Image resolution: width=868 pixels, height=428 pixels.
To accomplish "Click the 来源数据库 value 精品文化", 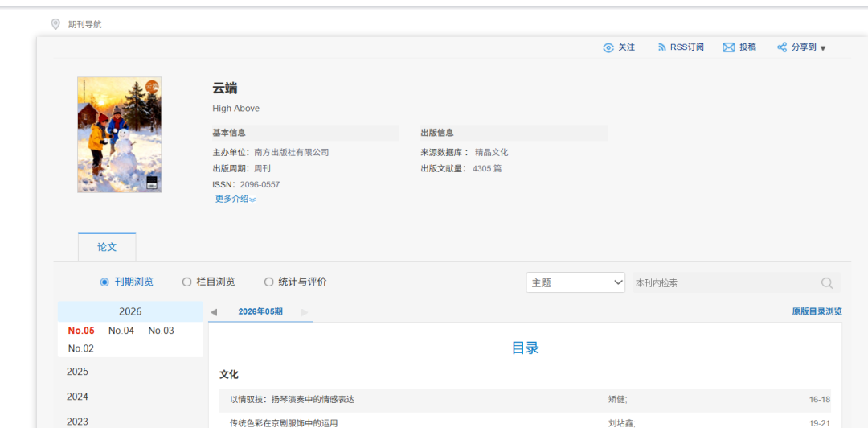I will pyautogui.click(x=492, y=153).
